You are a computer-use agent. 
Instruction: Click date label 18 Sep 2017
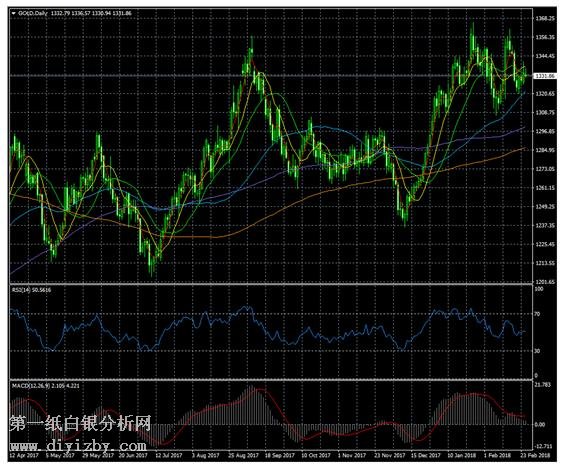click(280, 456)
